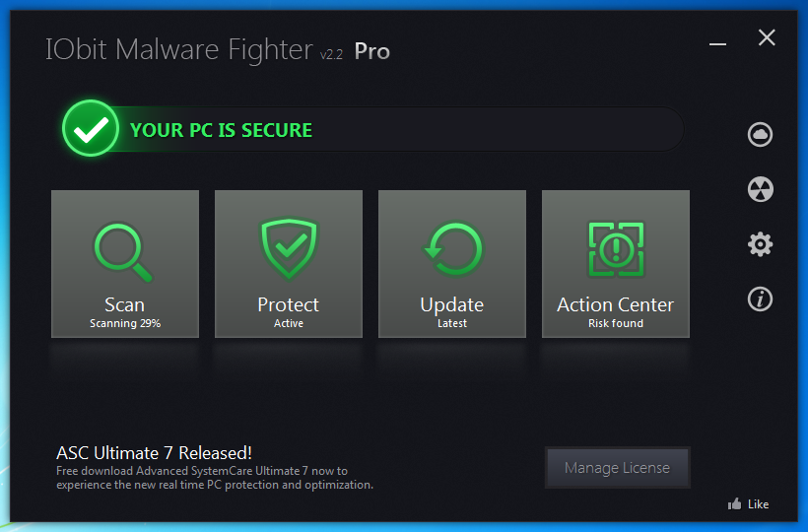The image size is (808, 532).
Task: Click the Risk found status text
Action: (x=616, y=323)
